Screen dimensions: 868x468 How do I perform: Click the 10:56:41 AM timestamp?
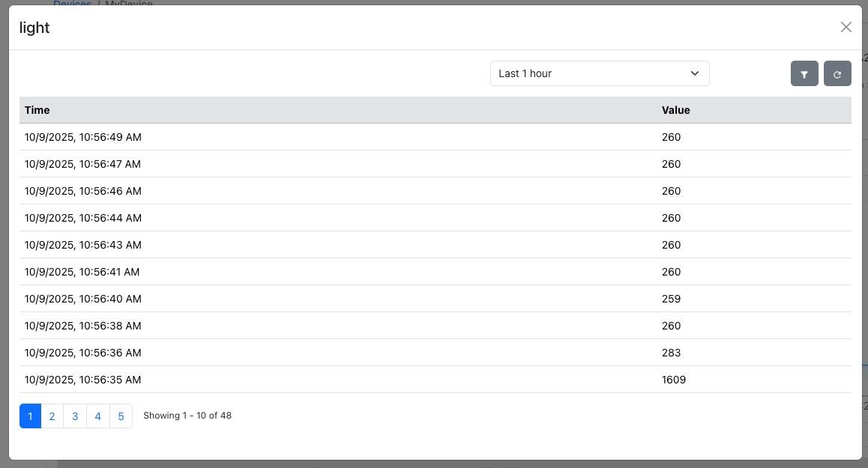pyautogui.click(x=82, y=272)
